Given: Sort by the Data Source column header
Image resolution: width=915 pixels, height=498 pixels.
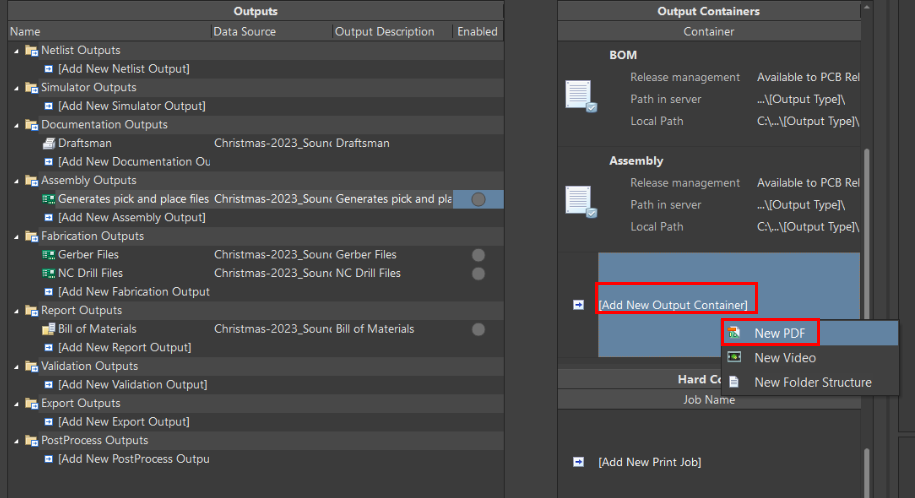Looking at the screenshot, I should coord(271,32).
